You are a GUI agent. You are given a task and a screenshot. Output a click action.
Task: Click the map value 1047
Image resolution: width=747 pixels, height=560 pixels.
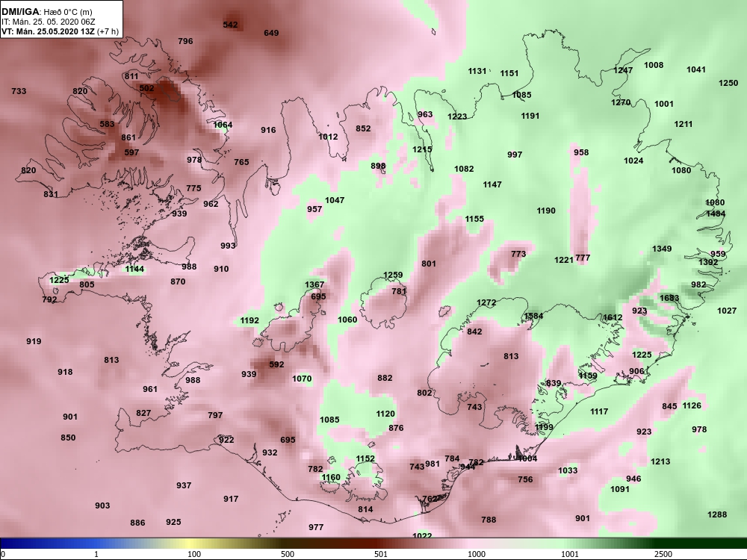pyautogui.click(x=335, y=200)
